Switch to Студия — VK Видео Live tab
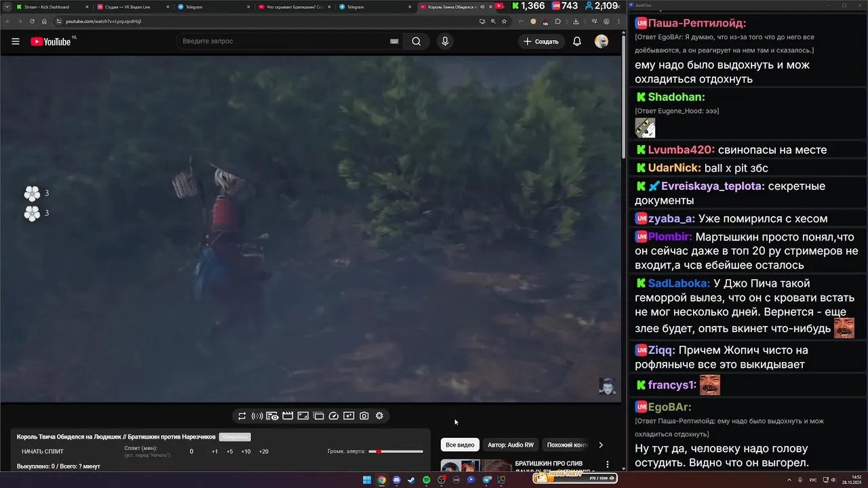The height and width of the screenshot is (488, 868). [x=132, y=7]
